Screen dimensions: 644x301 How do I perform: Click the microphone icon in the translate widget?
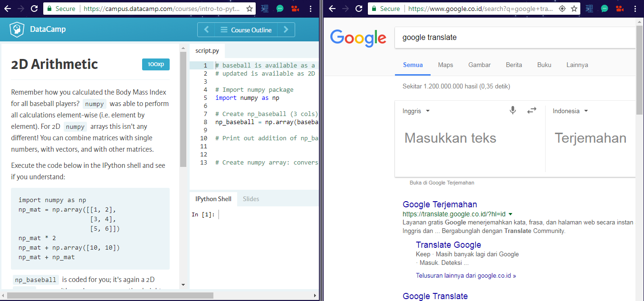513,110
